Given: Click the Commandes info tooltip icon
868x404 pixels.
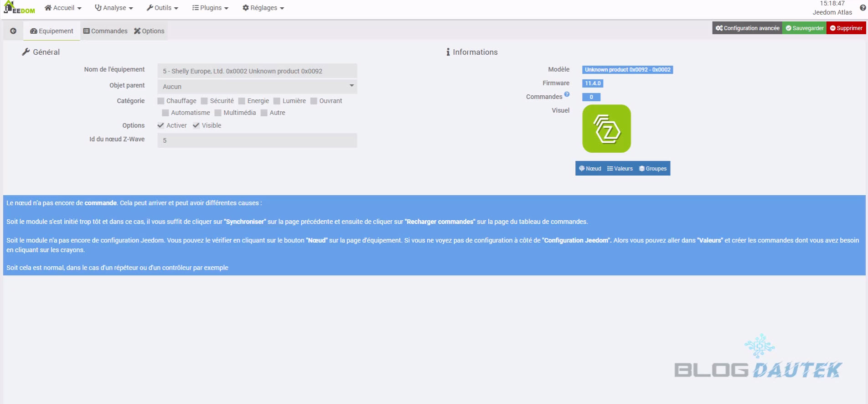Looking at the screenshot, I should [x=567, y=94].
